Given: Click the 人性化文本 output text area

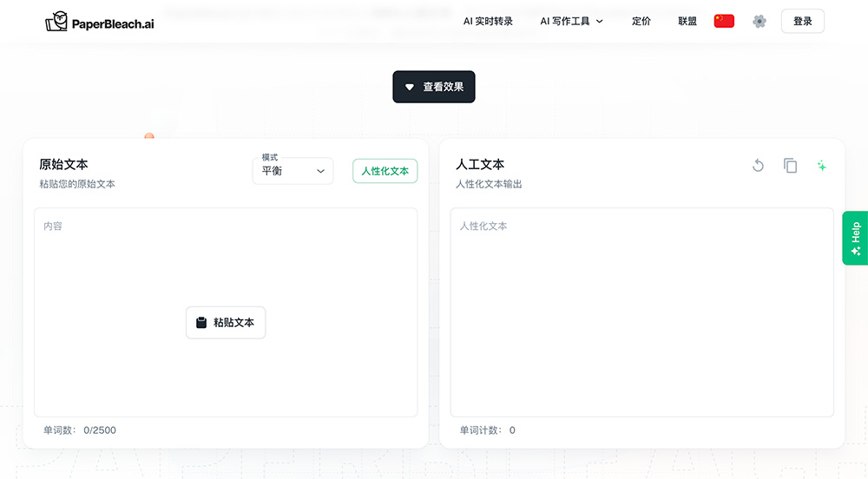Looking at the screenshot, I should [642, 312].
